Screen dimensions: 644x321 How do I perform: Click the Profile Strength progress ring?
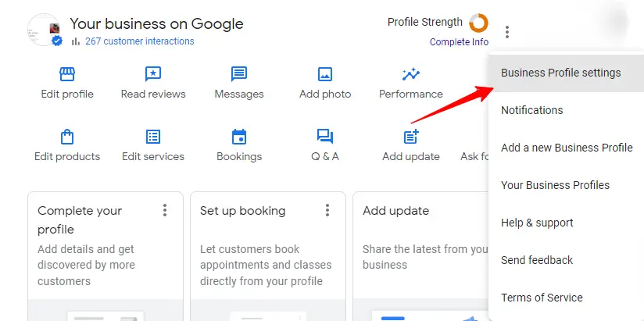(x=478, y=23)
